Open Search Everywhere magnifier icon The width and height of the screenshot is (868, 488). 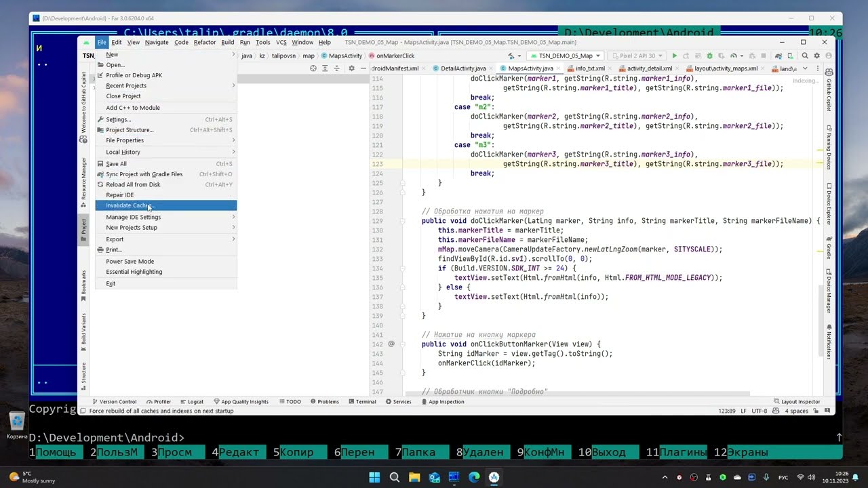[805, 56]
